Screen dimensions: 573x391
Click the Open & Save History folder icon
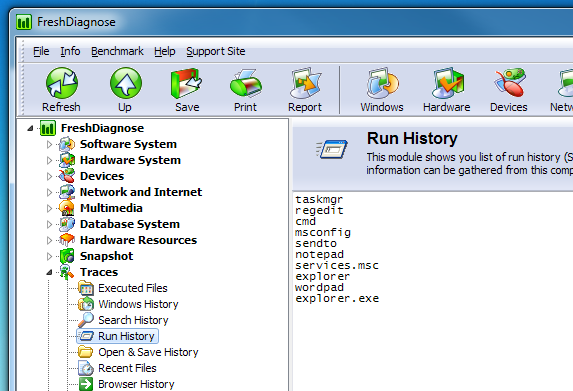coord(86,352)
